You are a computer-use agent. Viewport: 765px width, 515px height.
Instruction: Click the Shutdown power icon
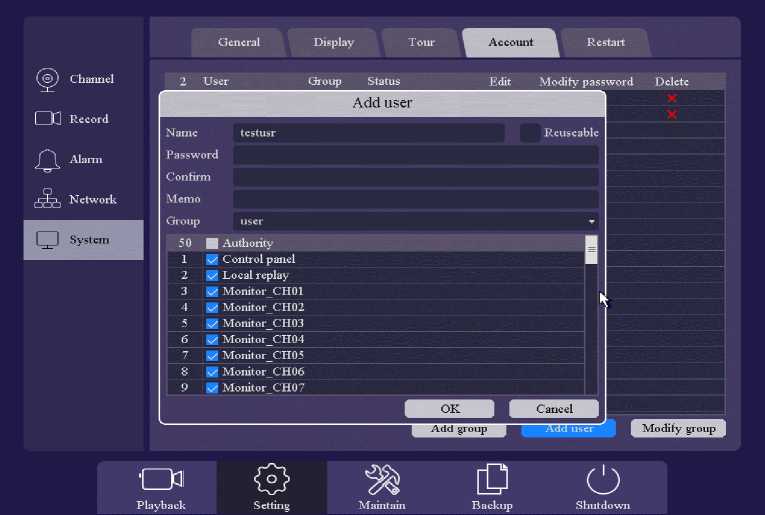pyautogui.click(x=602, y=480)
